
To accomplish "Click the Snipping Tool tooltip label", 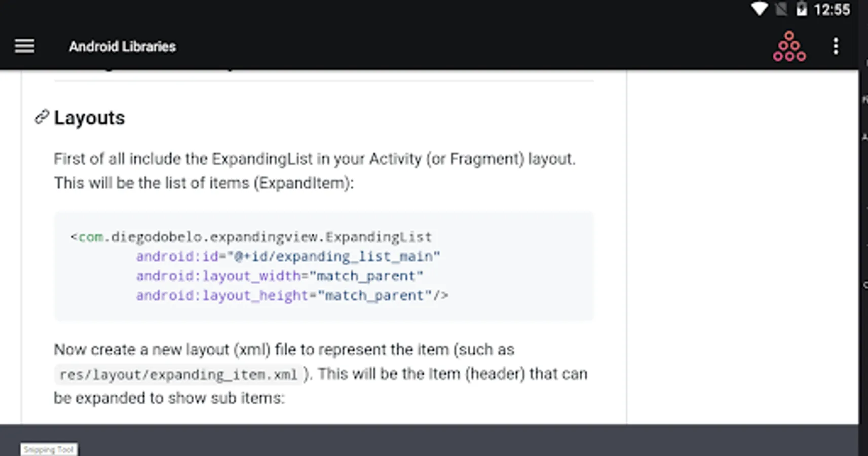I will tap(49, 449).
